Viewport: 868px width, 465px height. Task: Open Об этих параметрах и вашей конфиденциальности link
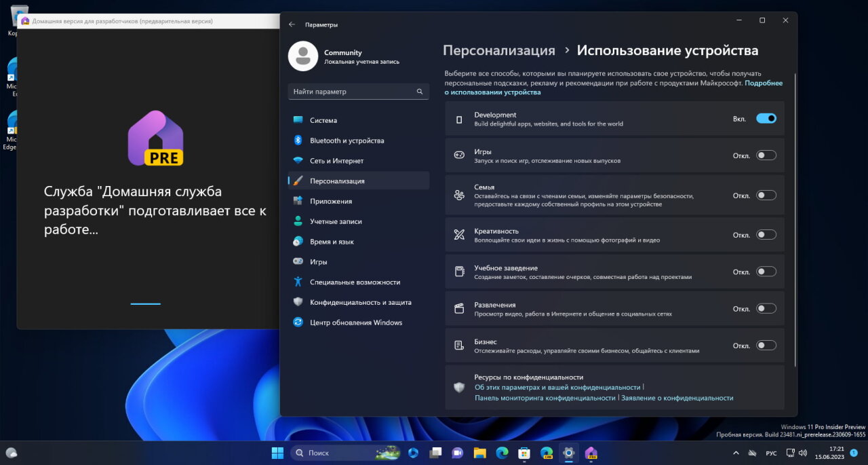pyautogui.click(x=557, y=387)
